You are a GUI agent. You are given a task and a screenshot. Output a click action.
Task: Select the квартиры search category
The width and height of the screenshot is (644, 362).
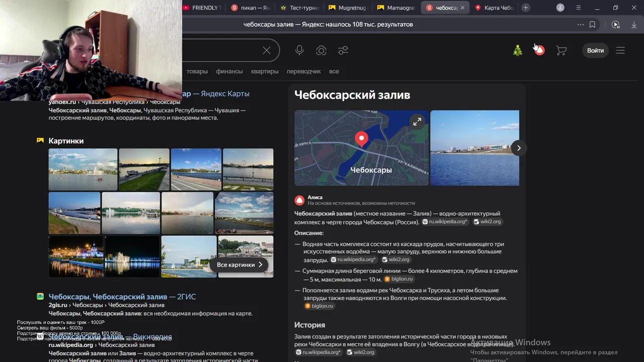tap(265, 71)
